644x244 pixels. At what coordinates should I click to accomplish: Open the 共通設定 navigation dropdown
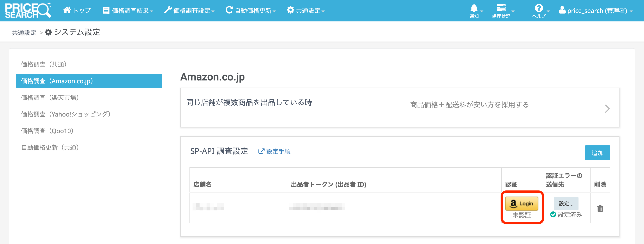coord(306,10)
